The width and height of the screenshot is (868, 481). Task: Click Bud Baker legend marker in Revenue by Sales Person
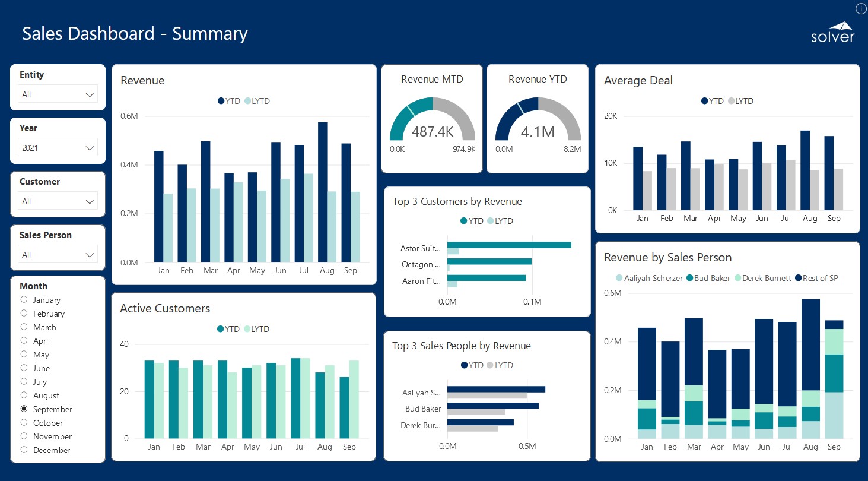coord(690,278)
